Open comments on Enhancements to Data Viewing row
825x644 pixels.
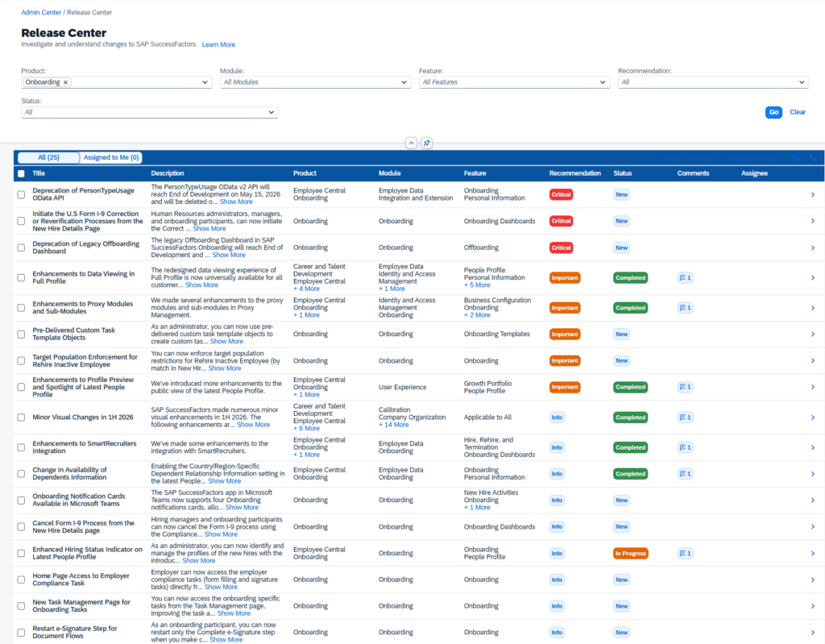[685, 277]
